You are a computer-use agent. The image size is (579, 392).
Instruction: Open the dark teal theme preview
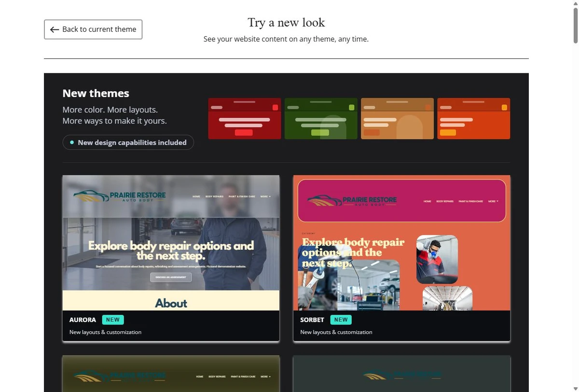(x=402, y=374)
